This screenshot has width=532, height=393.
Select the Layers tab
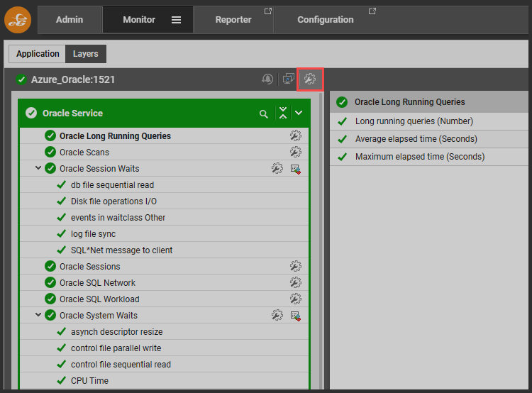coord(86,54)
